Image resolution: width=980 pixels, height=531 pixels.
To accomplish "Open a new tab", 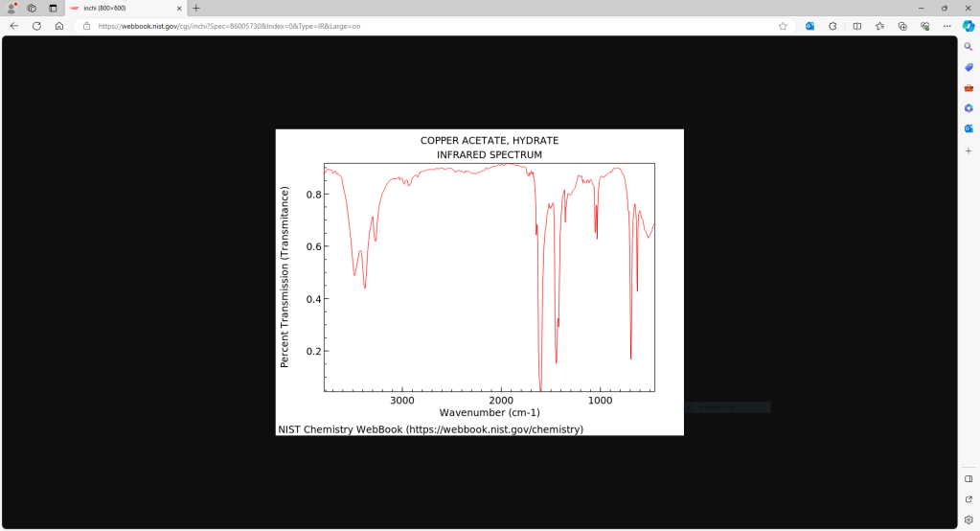I will click(x=196, y=8).
